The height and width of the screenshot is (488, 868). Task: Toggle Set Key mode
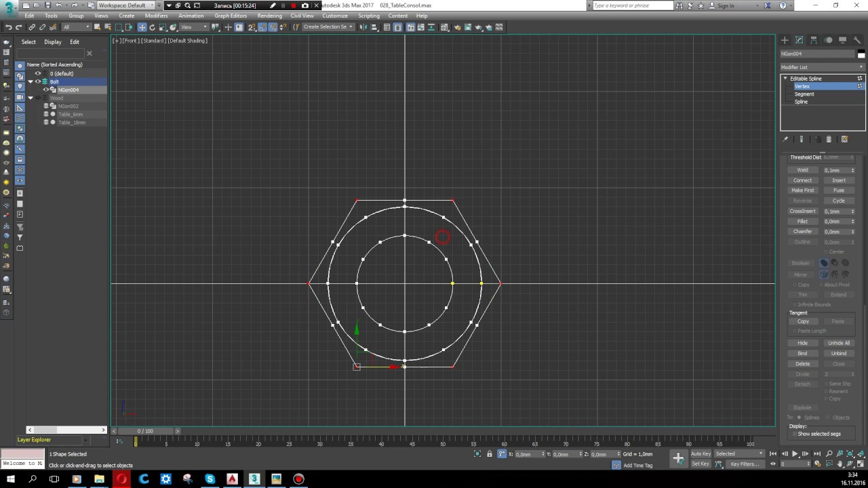(701, 464)
